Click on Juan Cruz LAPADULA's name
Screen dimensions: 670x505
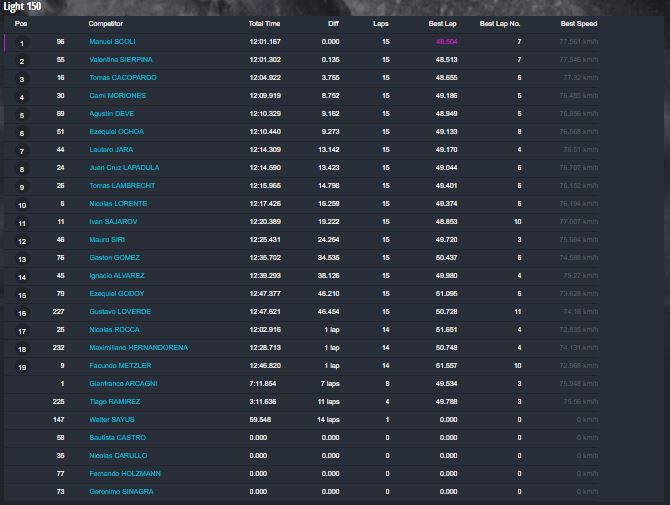pos(124,168)
